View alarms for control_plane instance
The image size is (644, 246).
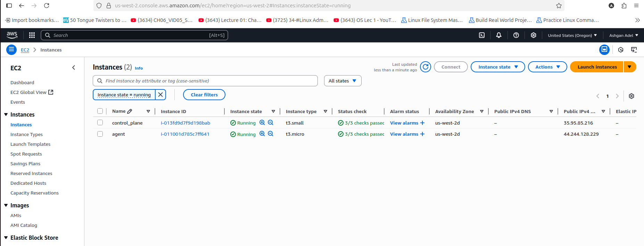coord(404,123)
